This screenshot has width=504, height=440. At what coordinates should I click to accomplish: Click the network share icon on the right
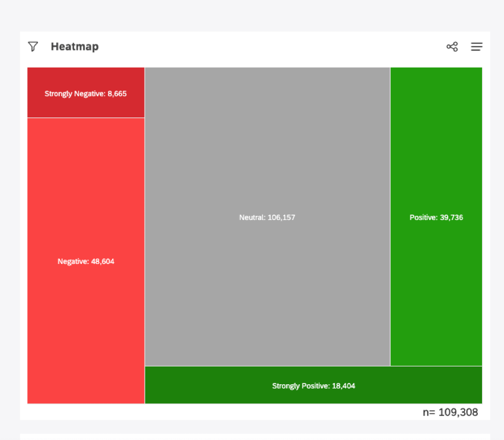[x=452, y=46]
